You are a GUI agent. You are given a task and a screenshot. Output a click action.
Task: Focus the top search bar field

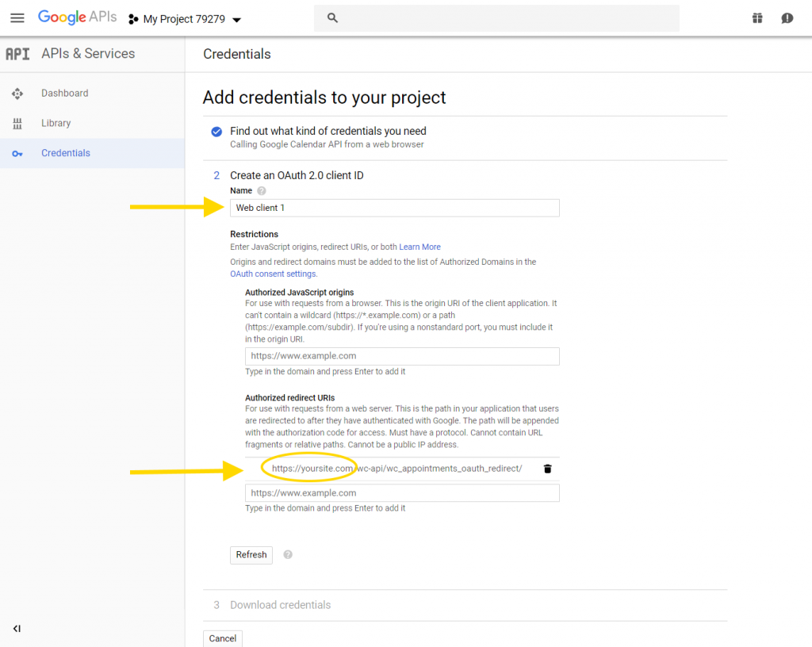496,18
